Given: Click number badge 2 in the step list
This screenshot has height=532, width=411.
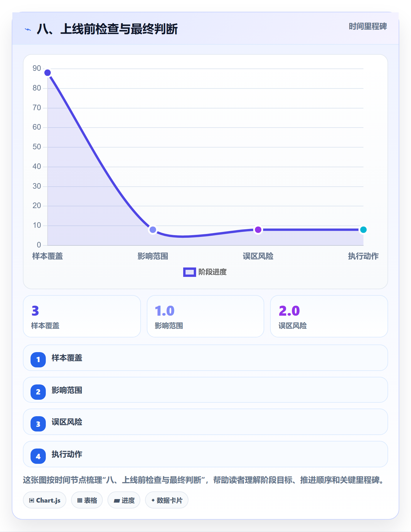Looking at the screenshot, I should click(x=38, y=392).
